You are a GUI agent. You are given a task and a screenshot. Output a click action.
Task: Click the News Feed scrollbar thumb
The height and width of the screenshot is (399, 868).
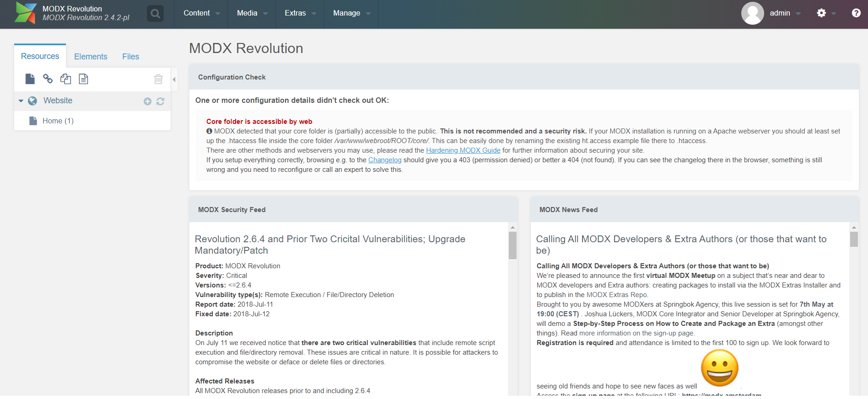(854, 239)
